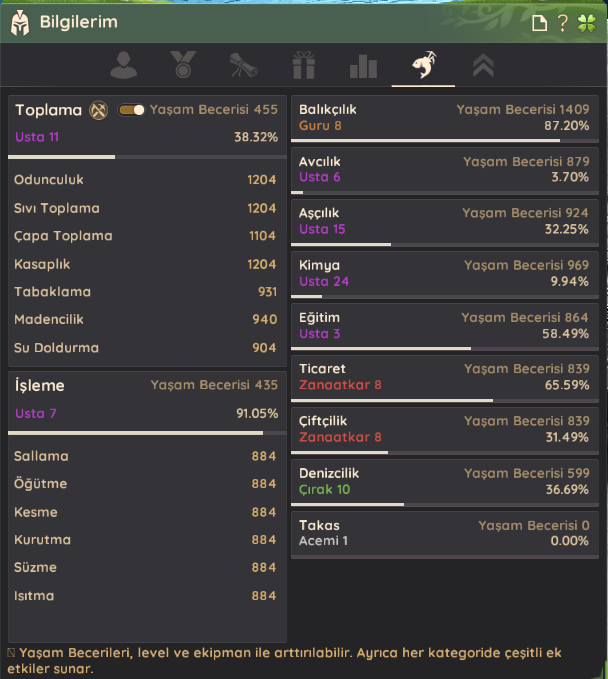Open the bar chart statistics icon

click(363, 66)
